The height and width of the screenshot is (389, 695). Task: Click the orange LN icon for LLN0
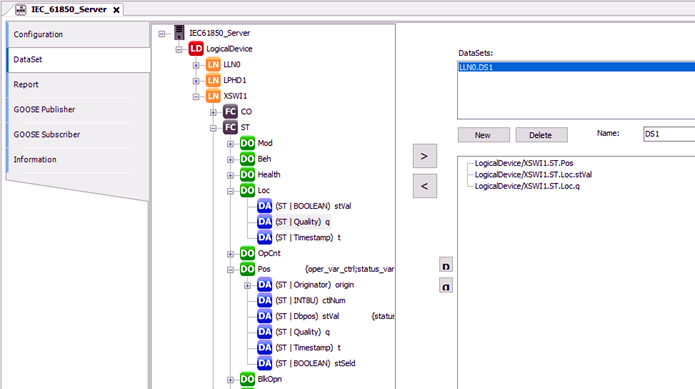[213, 65]
